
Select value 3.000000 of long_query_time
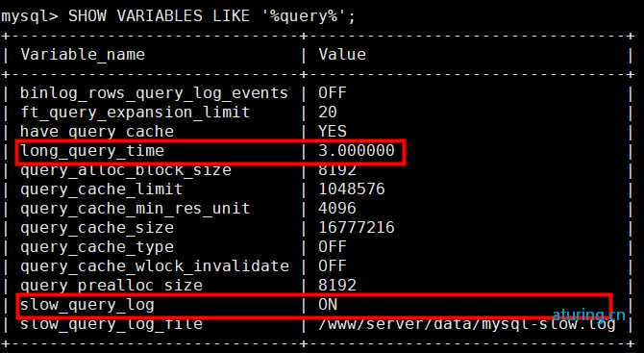tap(357, 150)
